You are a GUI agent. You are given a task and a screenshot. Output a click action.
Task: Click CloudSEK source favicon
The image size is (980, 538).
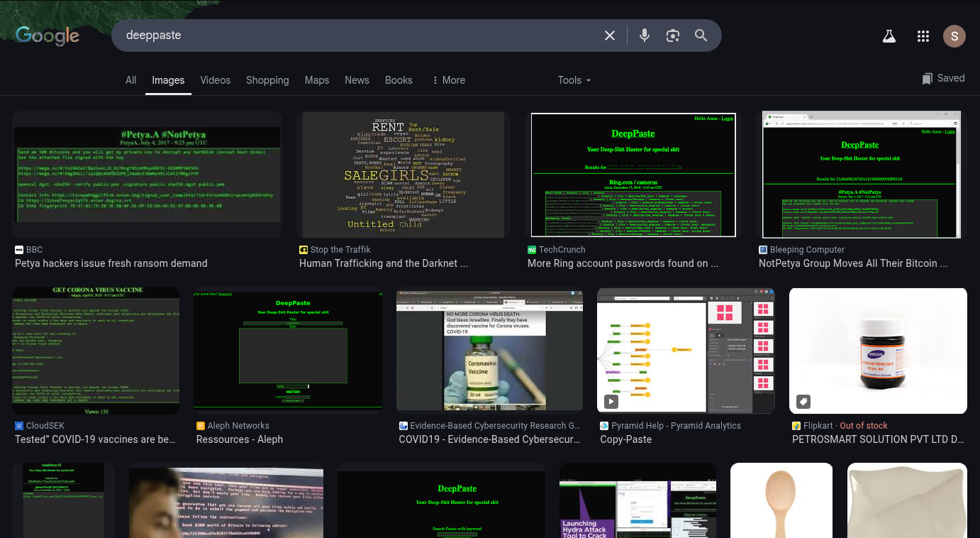pos(19,426)
